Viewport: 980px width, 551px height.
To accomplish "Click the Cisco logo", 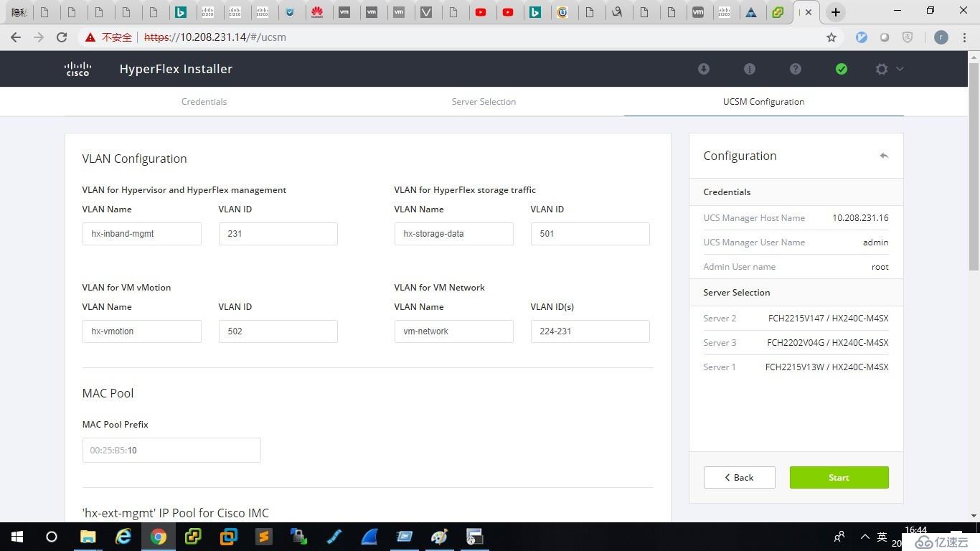I will (77, 69).
